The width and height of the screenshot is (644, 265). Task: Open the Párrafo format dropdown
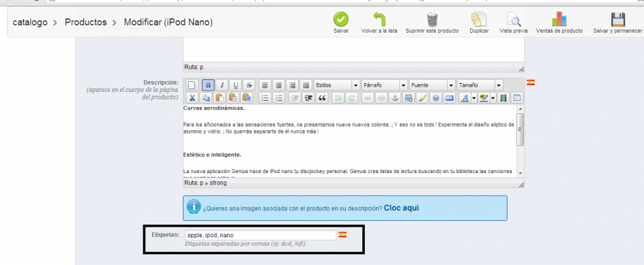[x=384, y=85]
